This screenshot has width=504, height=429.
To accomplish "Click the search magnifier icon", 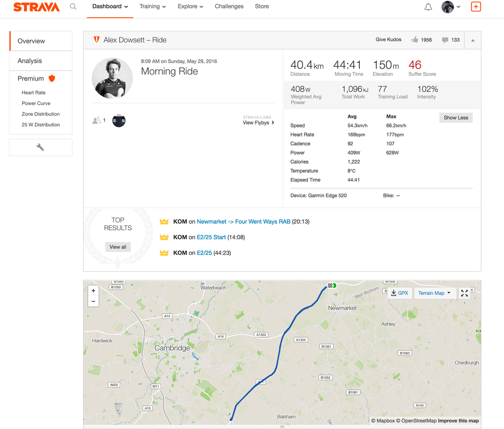I will pos(73,7).
